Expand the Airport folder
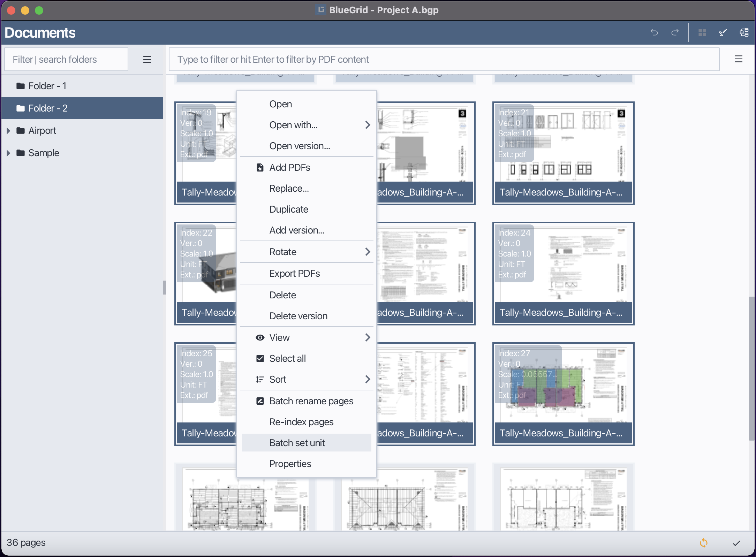The image size is (756, 557). (9, 130)
